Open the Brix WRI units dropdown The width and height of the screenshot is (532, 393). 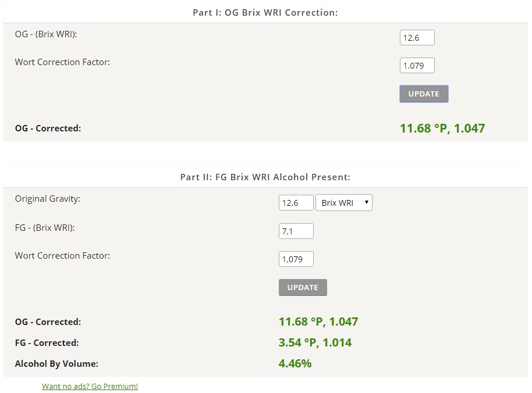point(343,202)
